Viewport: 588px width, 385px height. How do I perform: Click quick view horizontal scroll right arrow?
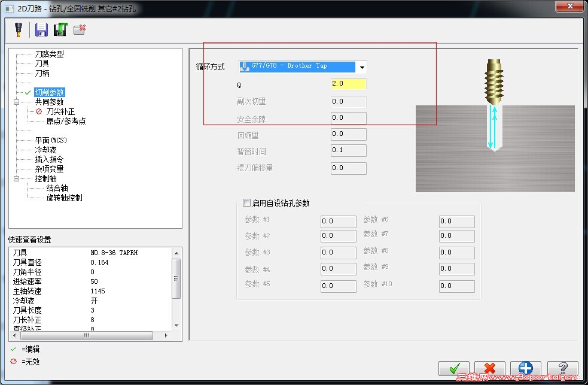pyautogui.click(x=166, y=335)
